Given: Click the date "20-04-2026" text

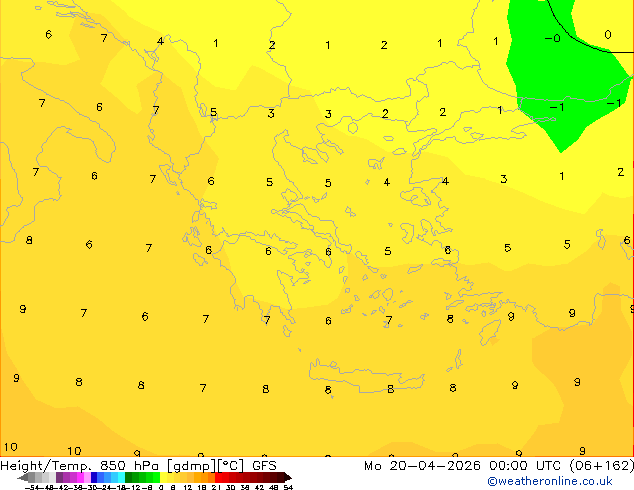Looking at the screenshot, I should (435, 466).
